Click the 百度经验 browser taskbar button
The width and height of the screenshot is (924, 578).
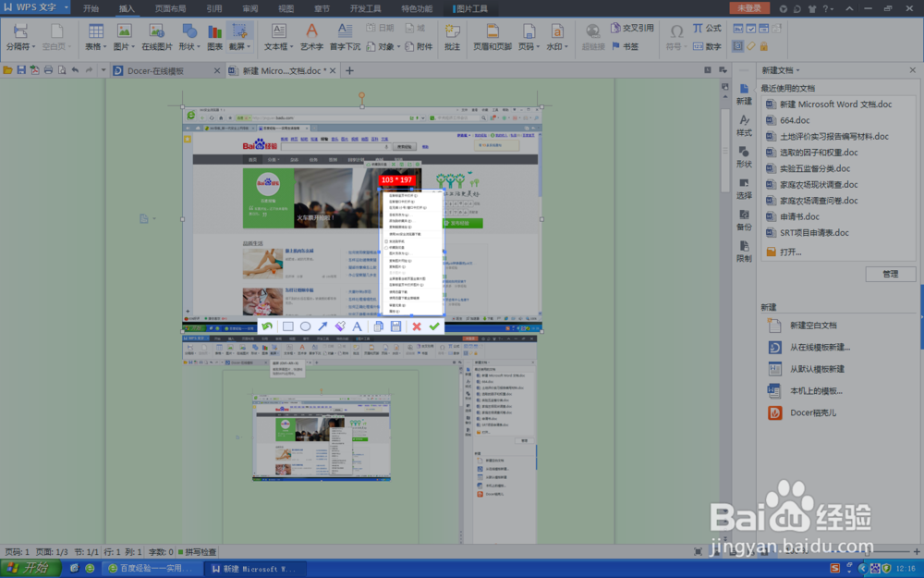click(x=151, y=569)
